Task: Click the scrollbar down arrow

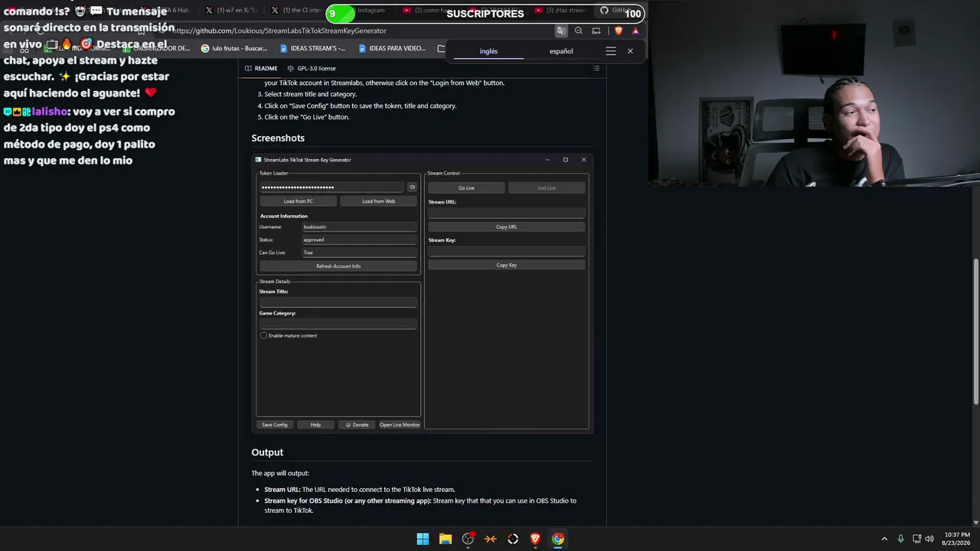Action: [975, 523]
